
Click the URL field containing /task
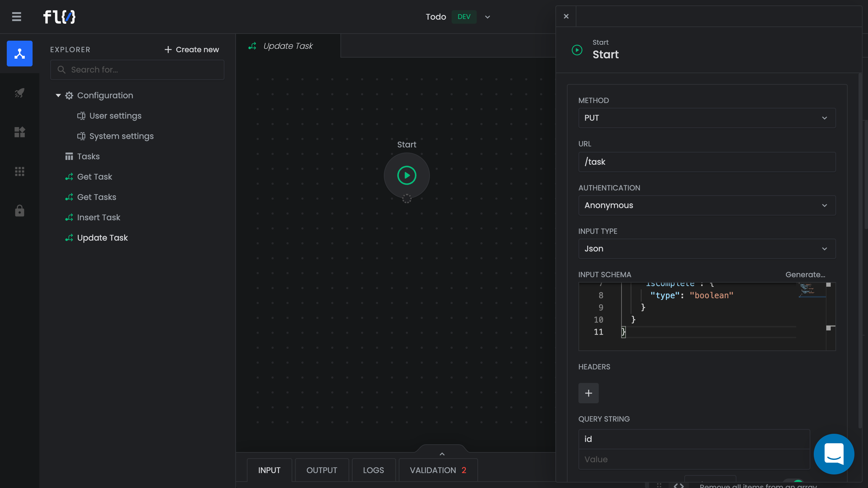coord(707,162)
